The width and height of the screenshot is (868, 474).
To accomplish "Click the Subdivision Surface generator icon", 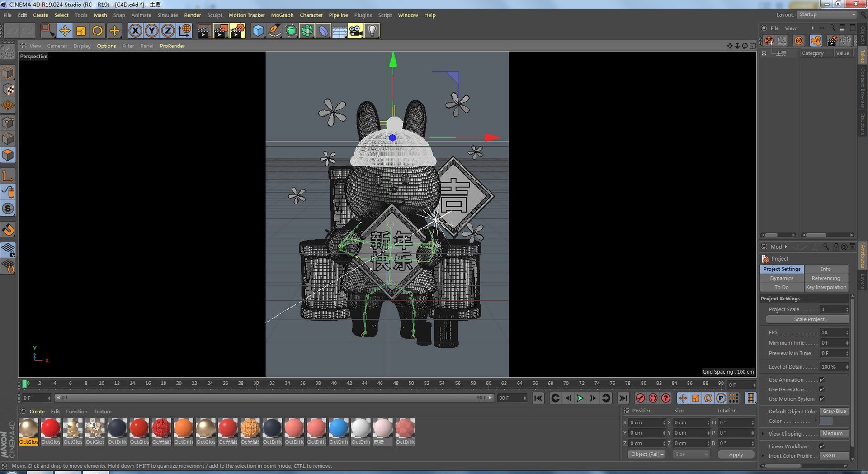I will 291,31.
